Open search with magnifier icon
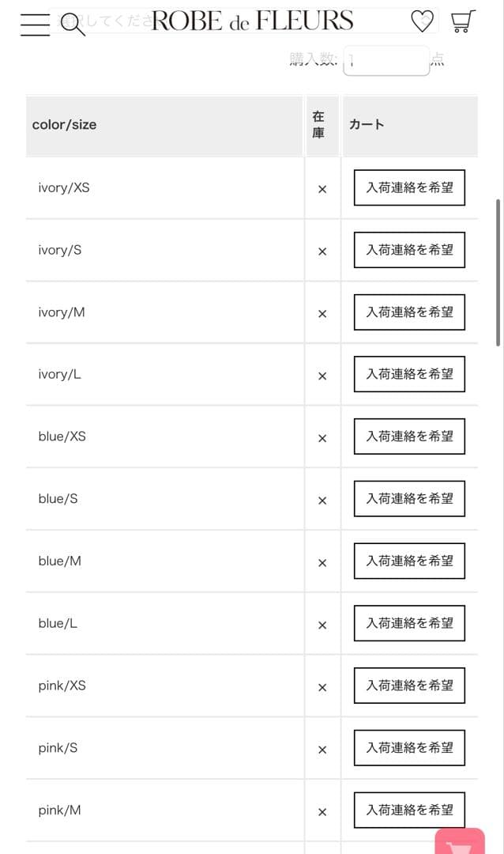The image size is (504, 854). point(73,25)
